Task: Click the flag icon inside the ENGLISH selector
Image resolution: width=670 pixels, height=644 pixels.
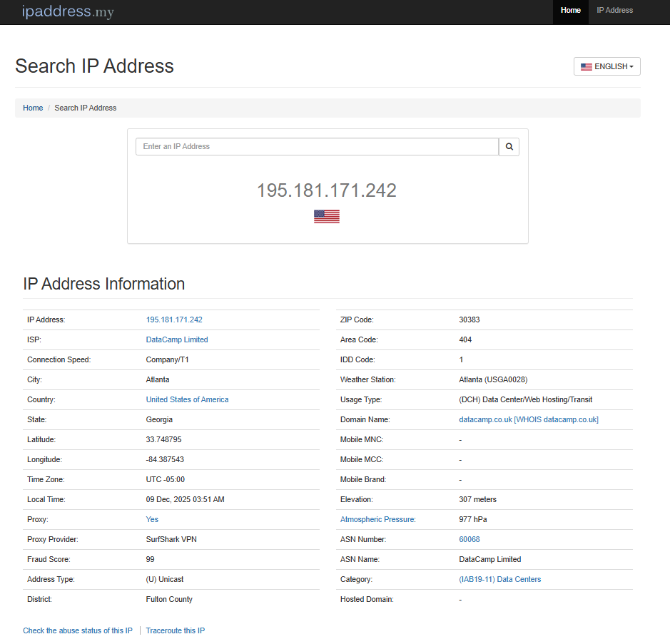Action: pyautogui.click(x=586, y=66)
